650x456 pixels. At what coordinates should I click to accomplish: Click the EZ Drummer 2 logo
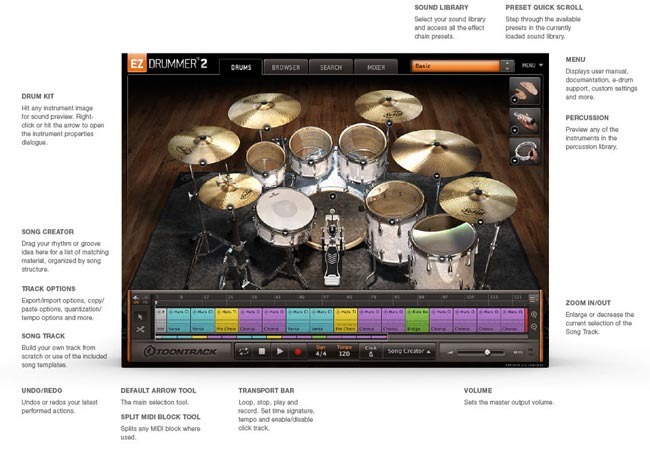[167, 63]
